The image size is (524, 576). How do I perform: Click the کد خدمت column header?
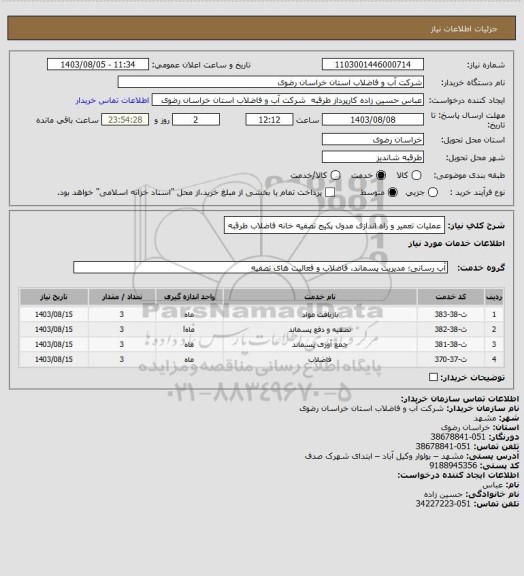tap(451, 297)
